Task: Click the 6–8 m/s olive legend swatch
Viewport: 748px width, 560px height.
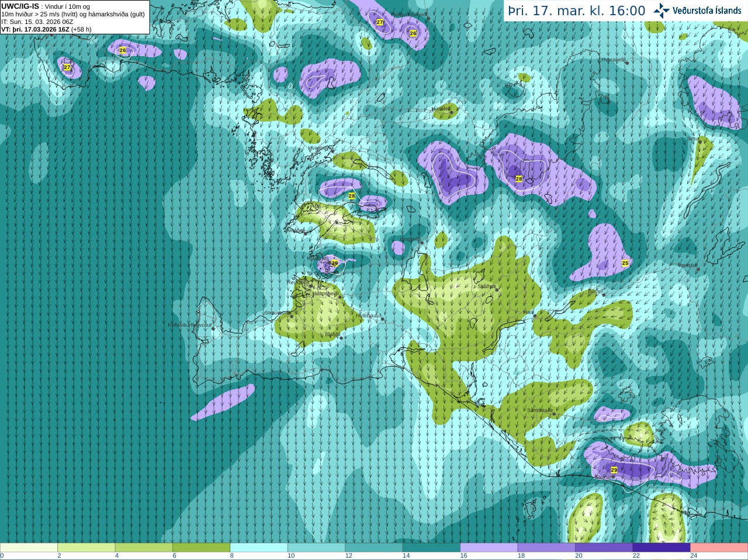Action: (x=201, y=548)
